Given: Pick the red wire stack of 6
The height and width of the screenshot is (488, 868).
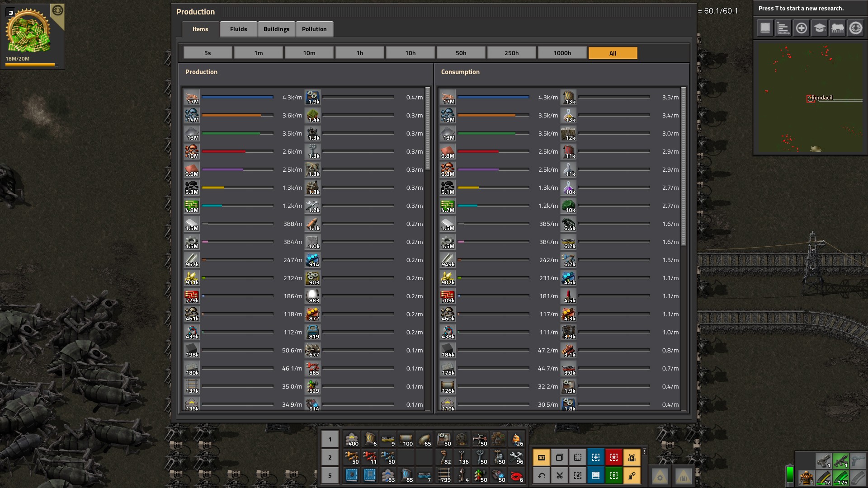Looking at the screenshot, I should click(516, 475).
